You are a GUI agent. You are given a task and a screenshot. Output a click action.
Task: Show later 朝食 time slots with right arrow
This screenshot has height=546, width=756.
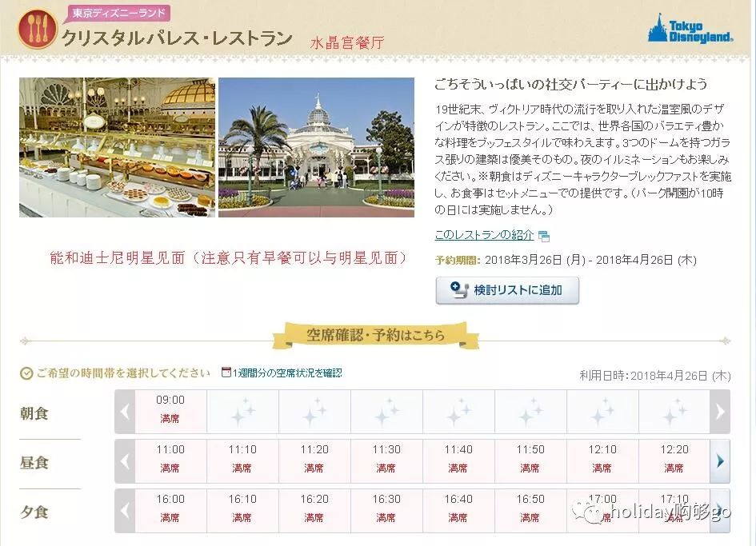coord(720,412)
